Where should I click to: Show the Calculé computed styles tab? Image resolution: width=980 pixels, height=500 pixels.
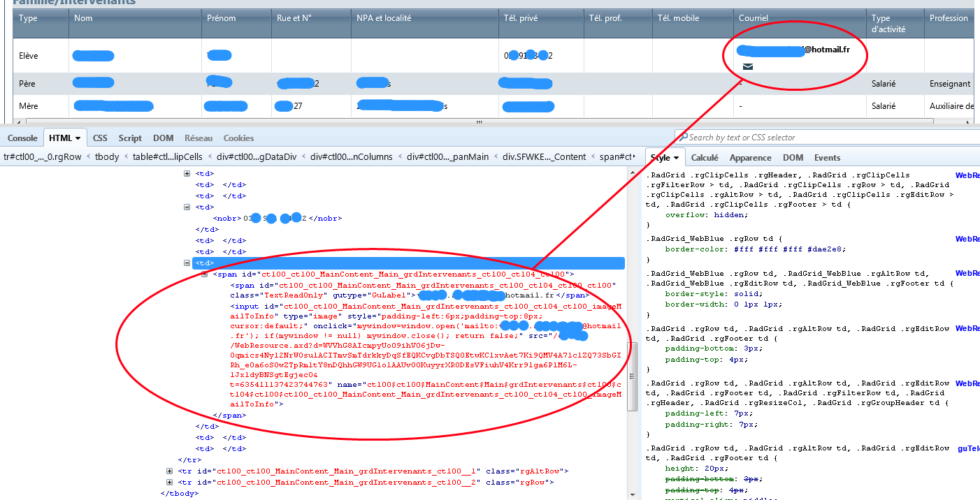705,158
